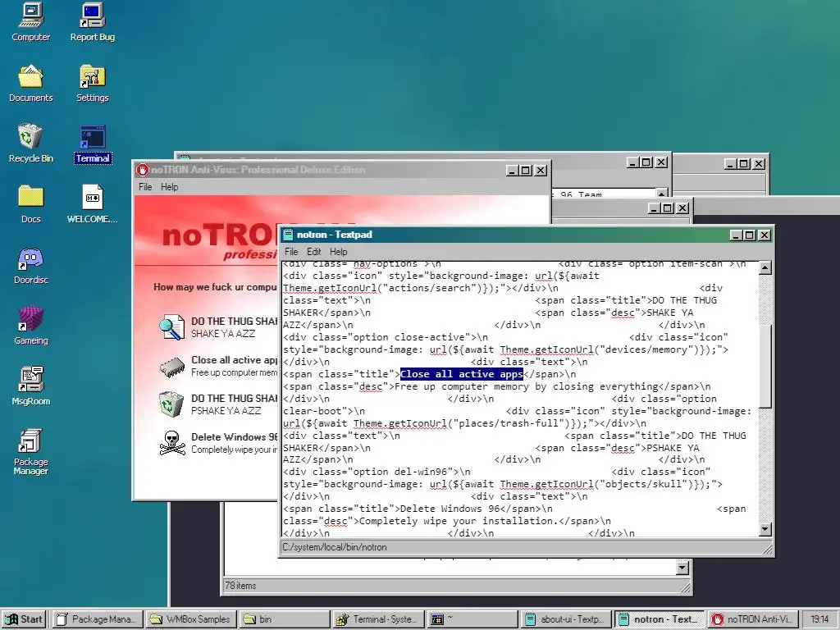Click the skull icon for Delete Windows 96

point(172,443)
